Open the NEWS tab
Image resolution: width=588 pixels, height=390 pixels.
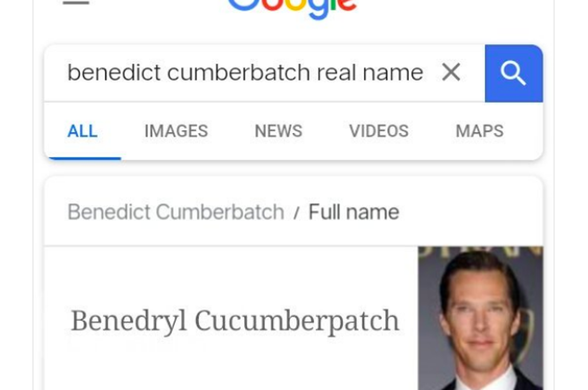(278, 131)
